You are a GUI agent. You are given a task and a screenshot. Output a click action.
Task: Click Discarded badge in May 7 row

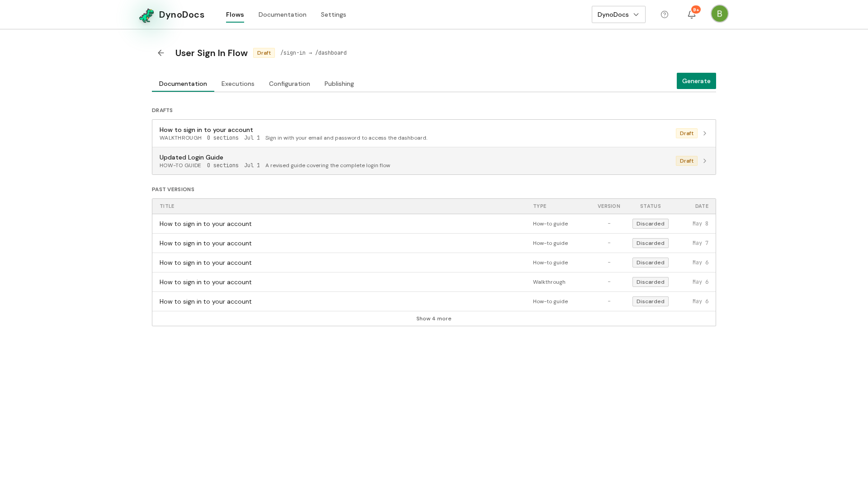pos(651,243)
